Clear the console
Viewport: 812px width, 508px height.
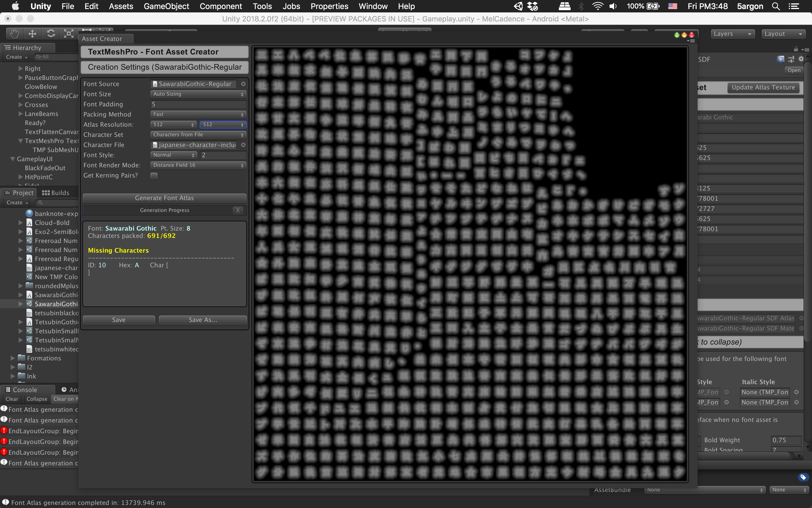pos(12,399)
